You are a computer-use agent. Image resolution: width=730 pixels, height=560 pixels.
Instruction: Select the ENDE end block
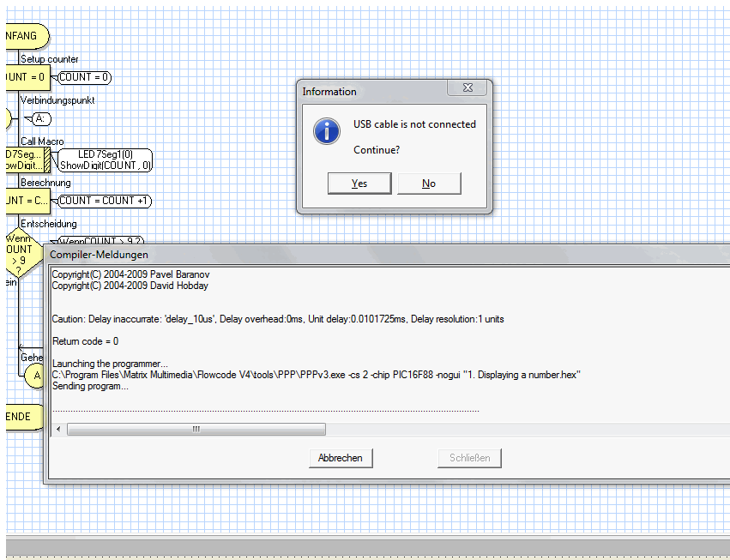coord(25,417)
